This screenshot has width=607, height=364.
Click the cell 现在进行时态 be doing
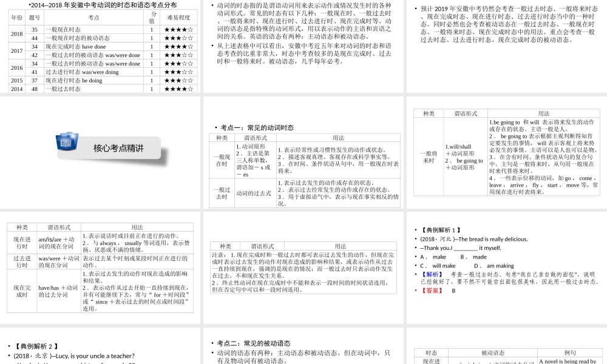(93, 81)
